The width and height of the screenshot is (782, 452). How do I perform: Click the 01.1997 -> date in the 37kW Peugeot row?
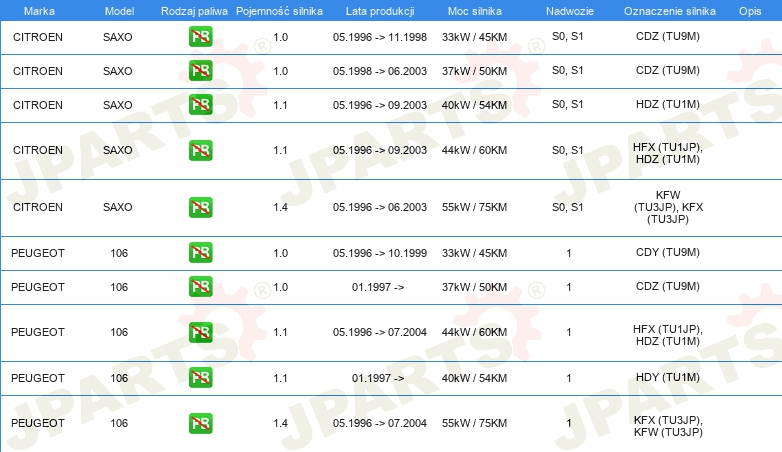378,287
